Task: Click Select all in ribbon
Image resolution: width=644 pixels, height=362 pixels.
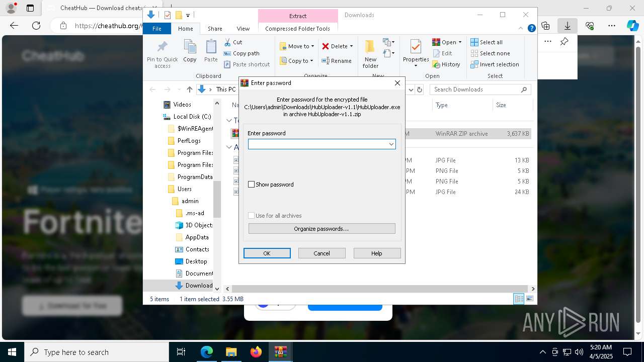Action: tap(487, 42)
